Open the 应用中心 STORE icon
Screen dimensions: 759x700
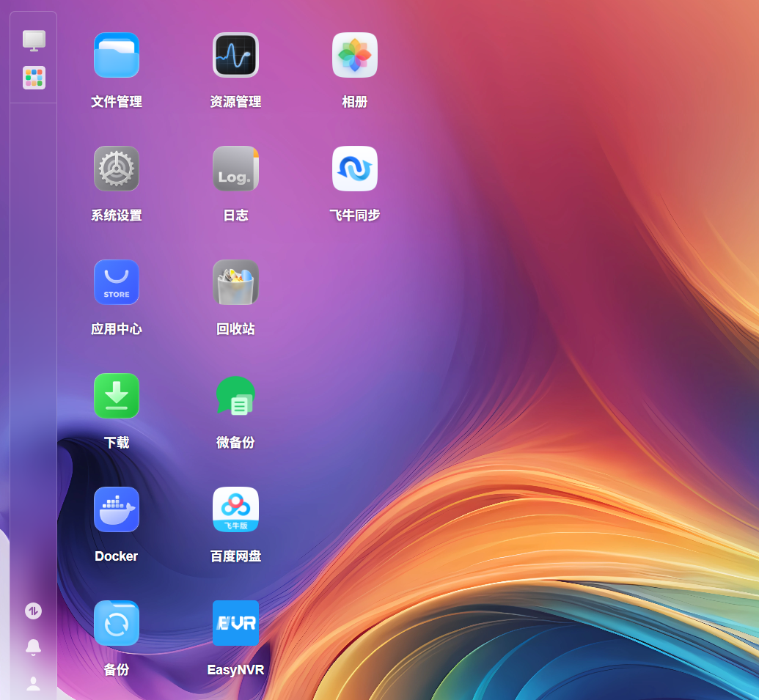(x=116, y=282)
